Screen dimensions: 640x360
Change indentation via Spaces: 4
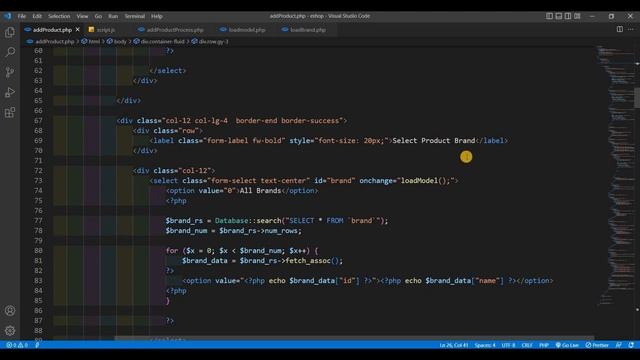tap(485, 345)
